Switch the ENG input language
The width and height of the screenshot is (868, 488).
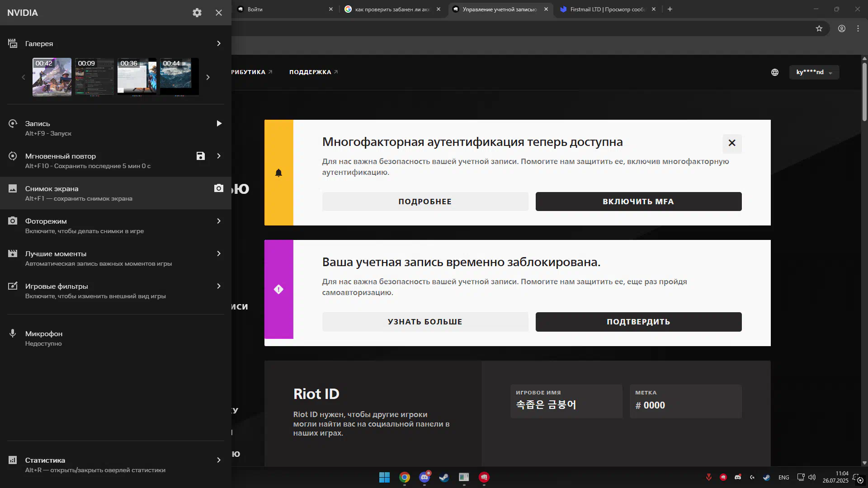pos(784,478)
